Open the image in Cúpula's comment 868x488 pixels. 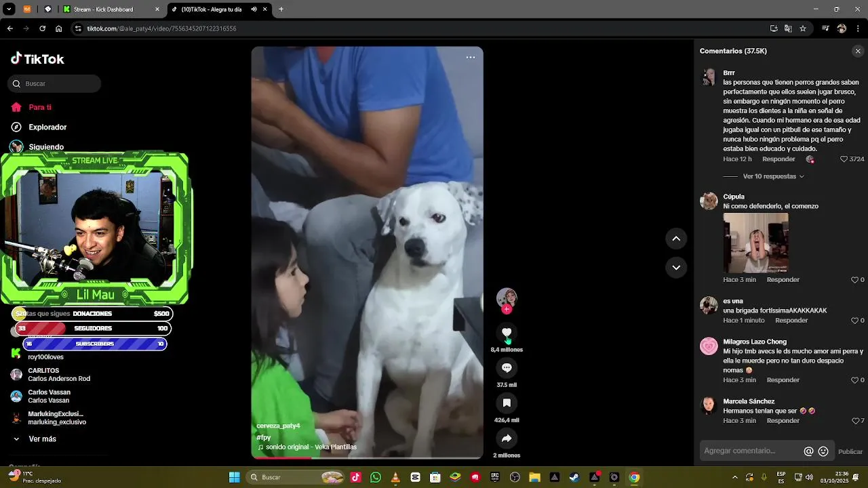point(755,243)
